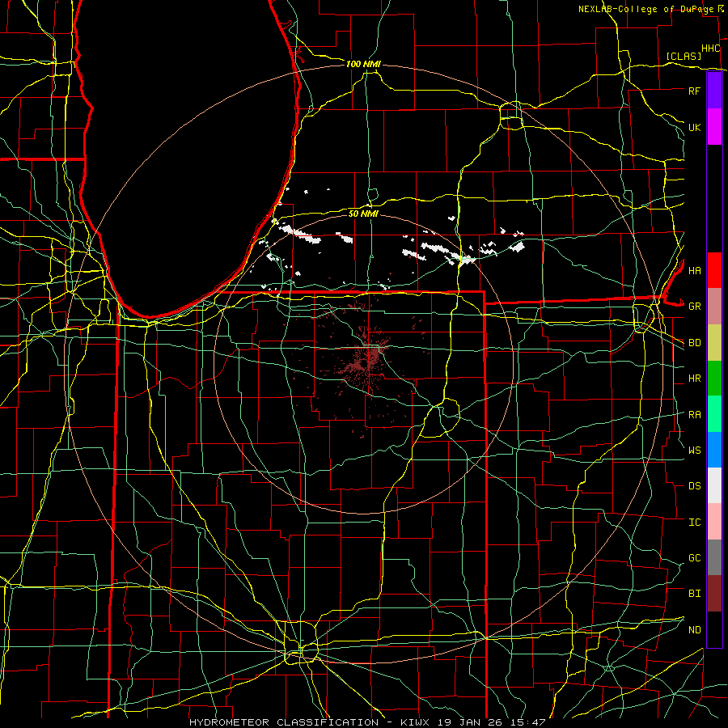Click the GR legend label
This screenshot has height=728, width=728.
[x=694, y=307]
